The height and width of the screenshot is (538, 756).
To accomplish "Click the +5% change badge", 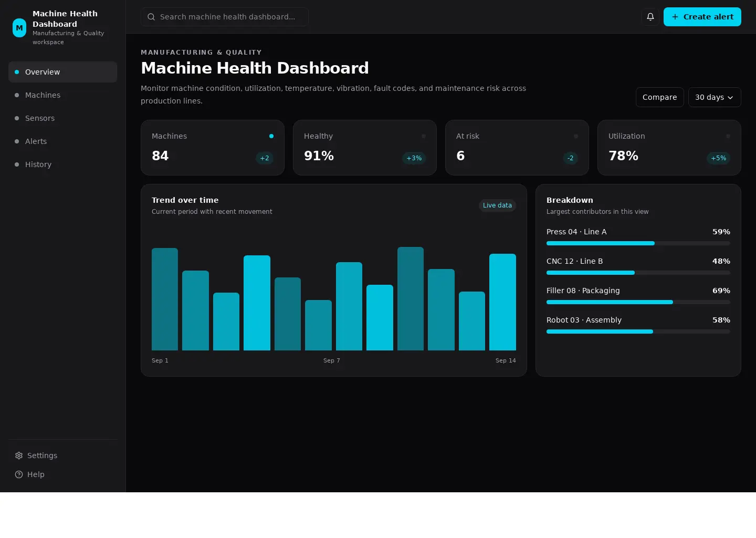I will pyautogui.click(x=718, y=158).
